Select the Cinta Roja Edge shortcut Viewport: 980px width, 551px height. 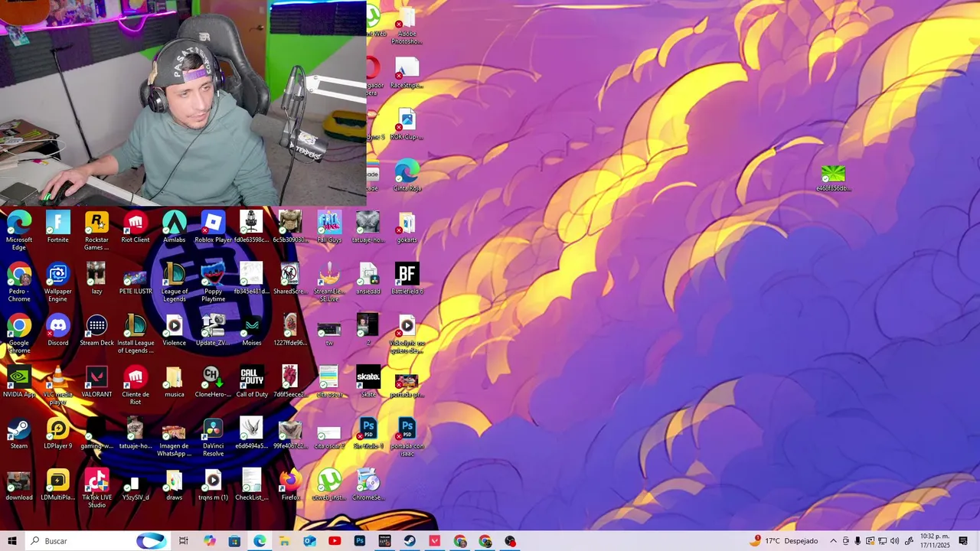[x=407, y=175]
